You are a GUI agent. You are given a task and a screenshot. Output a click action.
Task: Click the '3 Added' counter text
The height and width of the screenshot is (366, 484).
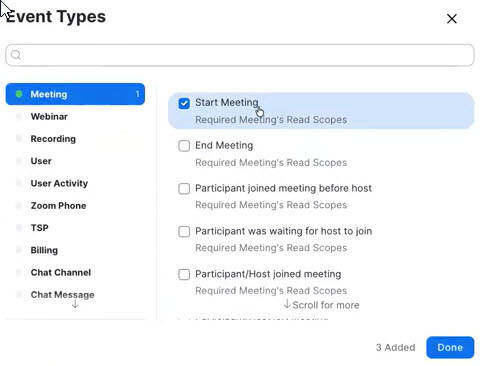point(396,347)
